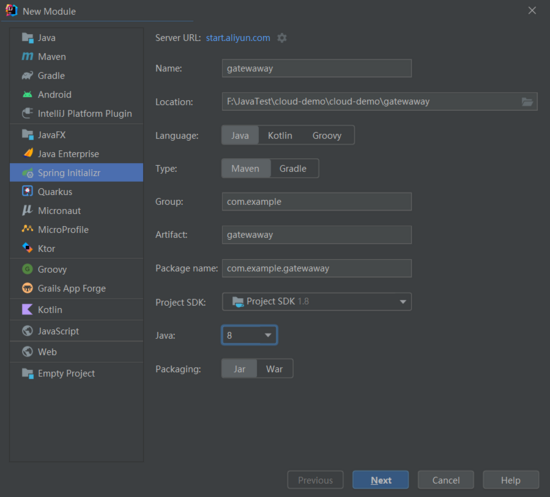Select Groovy as the language
This screenshot has width=550, height=497.
click(x=327, y=135)
